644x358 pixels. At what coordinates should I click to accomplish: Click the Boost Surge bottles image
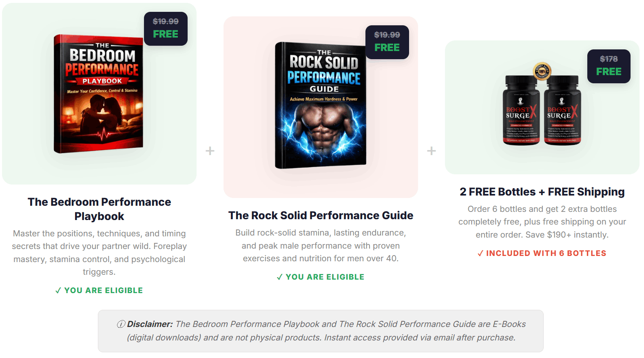(542, 110)
